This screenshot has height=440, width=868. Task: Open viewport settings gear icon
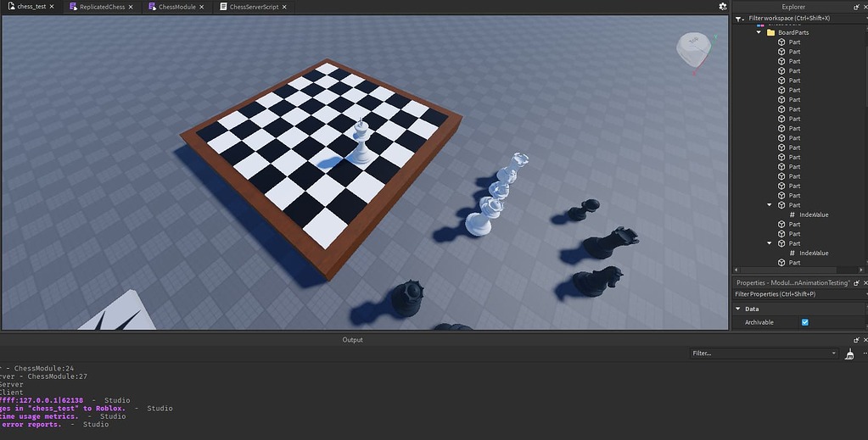(722, 7)
